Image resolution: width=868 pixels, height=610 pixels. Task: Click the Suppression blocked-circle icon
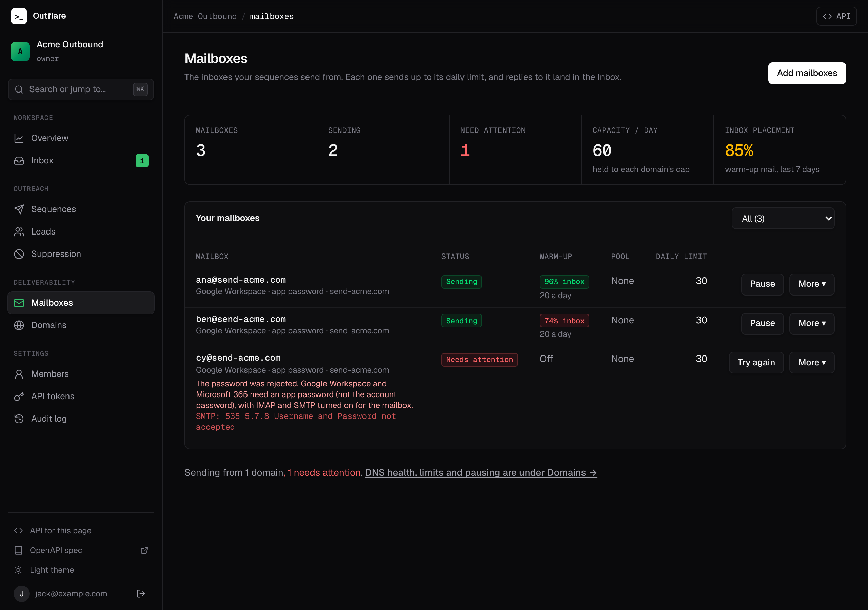coord(19,254)
